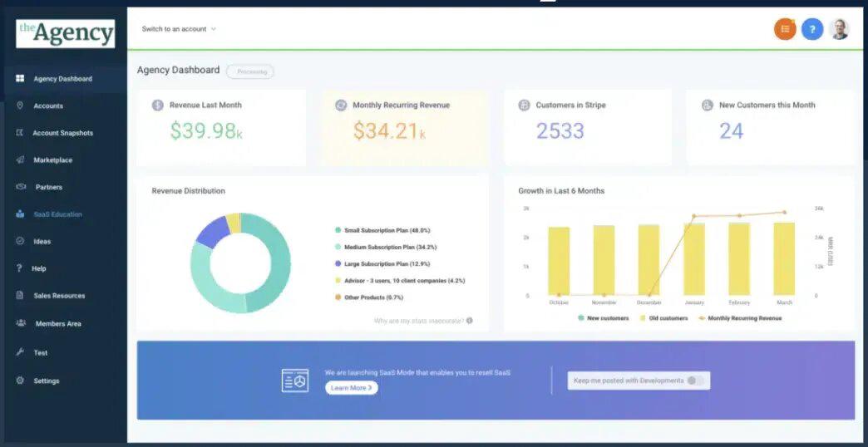Viewport: 868px width, 447px height.
Task: Click the Agency Dashboard grid icon
Action: (x=20, y=79)
